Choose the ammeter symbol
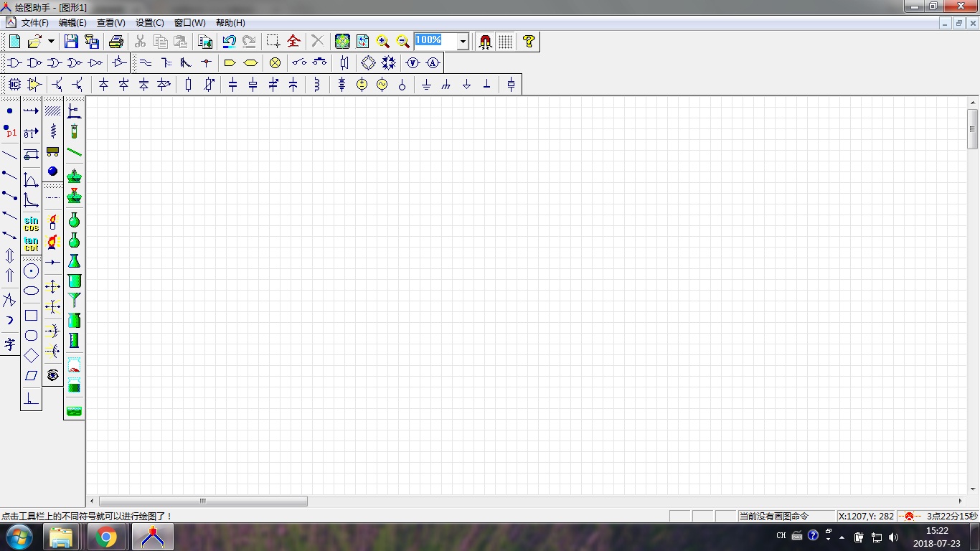 point(433,63)
